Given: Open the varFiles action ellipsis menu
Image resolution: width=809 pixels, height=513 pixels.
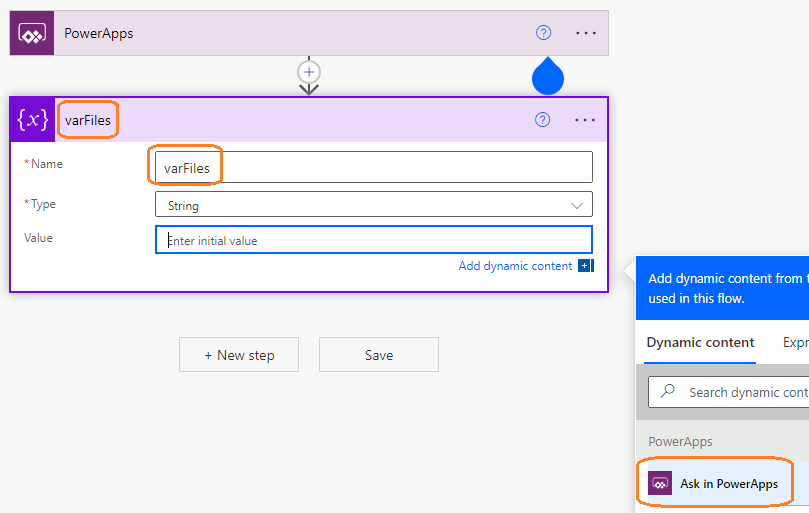Looking at the screenshot, I should click(586, 120).
